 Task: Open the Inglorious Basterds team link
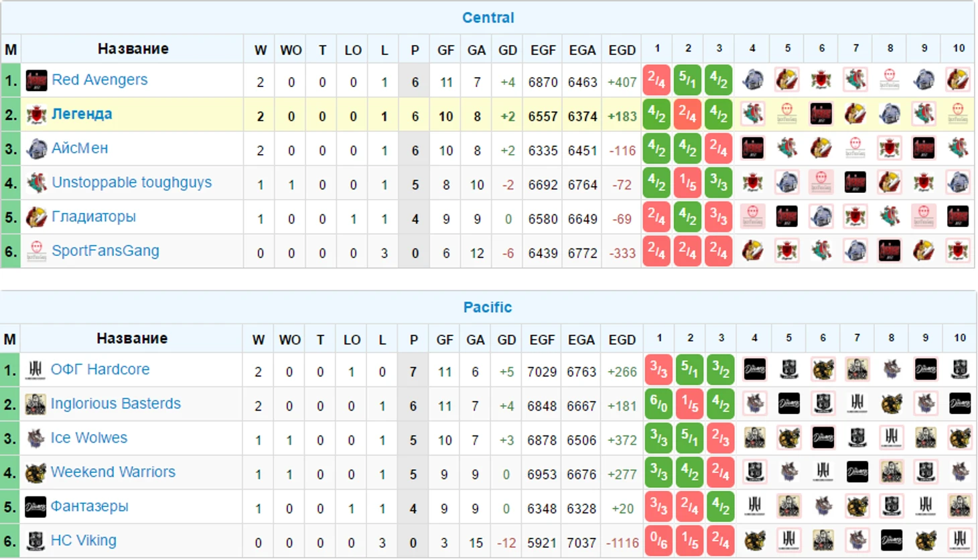tap(116, 404)
